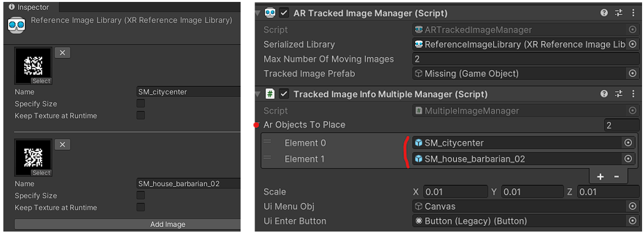This screenshot has width=644, height=233.
Task: Collapse the Tracked Image Info Multiple Manager
Action: (x=258, y=94)
